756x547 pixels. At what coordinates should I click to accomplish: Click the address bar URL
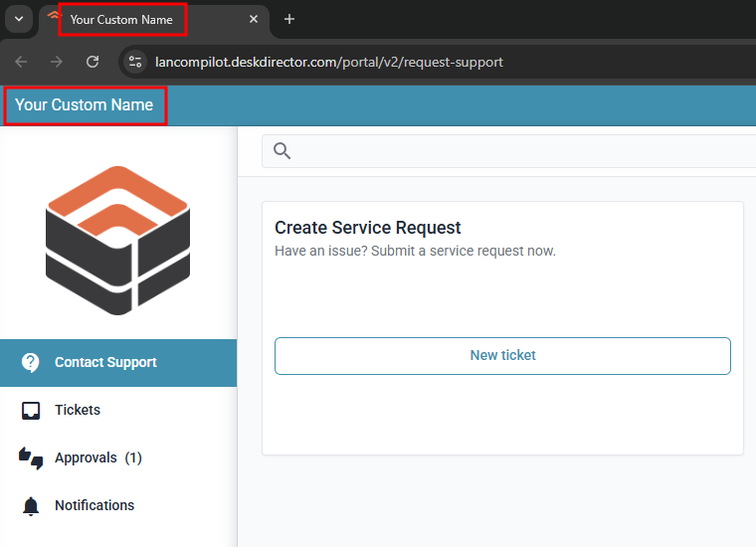[x=329, y=62]
